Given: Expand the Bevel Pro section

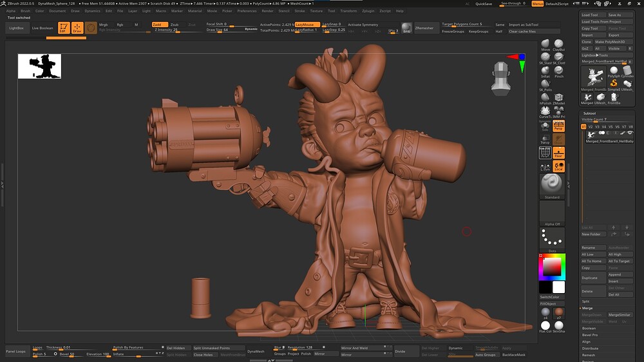Looking at the screenshot, I should (x=590, y=335).
